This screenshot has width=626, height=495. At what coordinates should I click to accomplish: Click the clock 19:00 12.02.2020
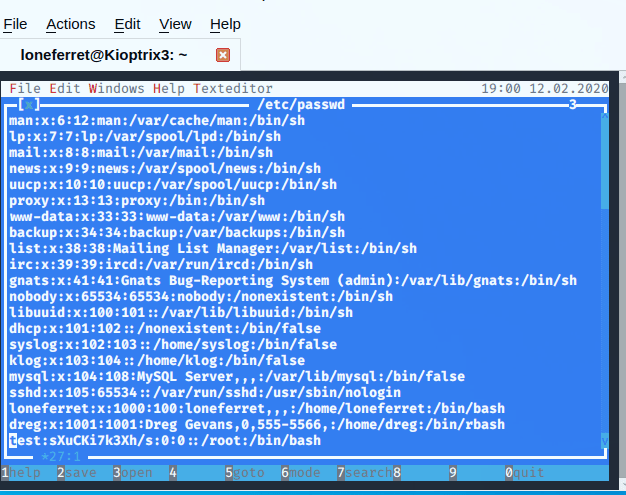[x=545, y=88]
